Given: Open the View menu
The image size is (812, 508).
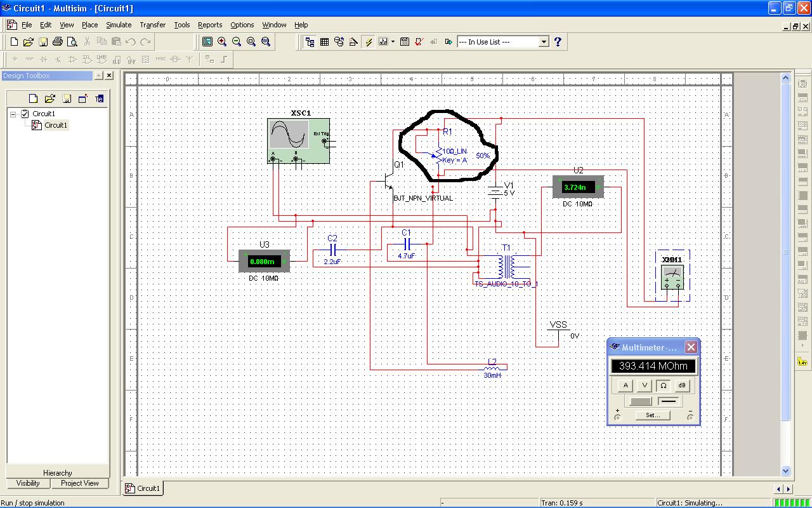Looking at the screenshot, I should point(67,25).
